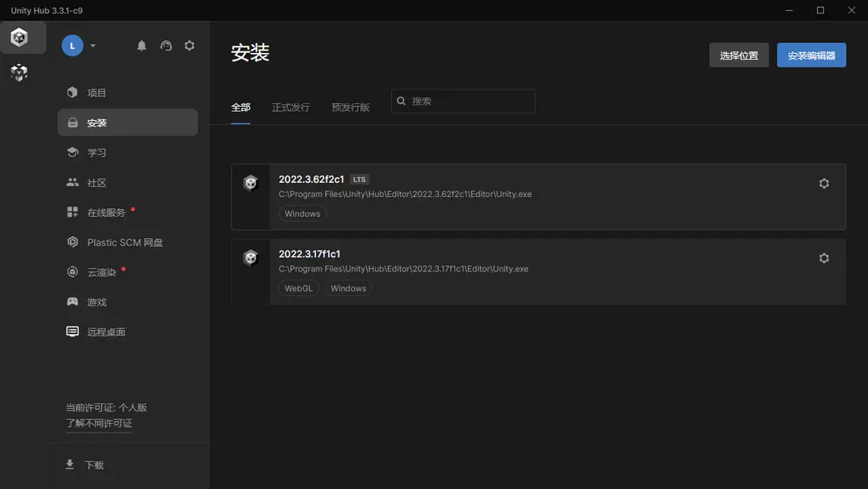Click the 安装编辑器 button
Image resolution: width=868 pixels, height=489 pixels.
click(812, 55)
